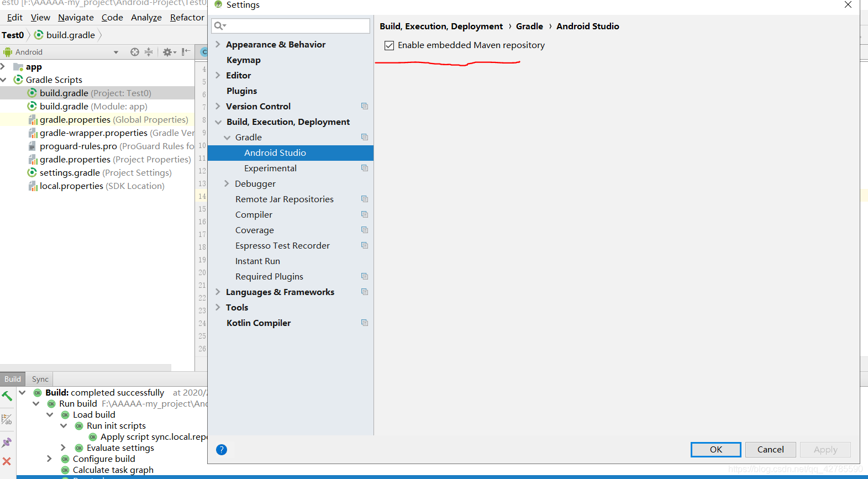
Task: Click scroll from source target icon
Action: [135, 52]
